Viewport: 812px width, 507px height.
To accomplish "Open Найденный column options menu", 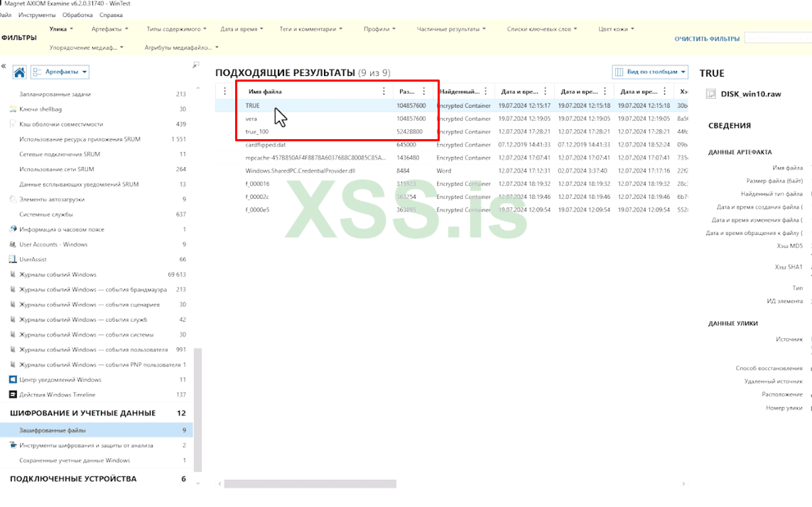I will click(x=486, y=91).
